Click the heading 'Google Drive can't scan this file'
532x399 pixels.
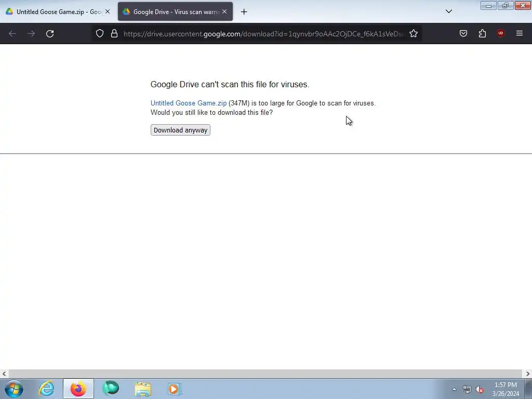click(230, 84)
